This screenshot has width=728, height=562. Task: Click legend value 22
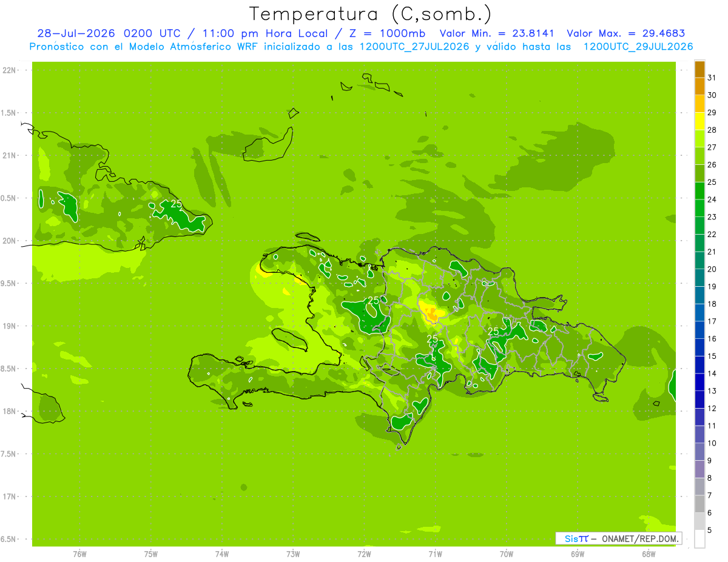tap(712, 234)
